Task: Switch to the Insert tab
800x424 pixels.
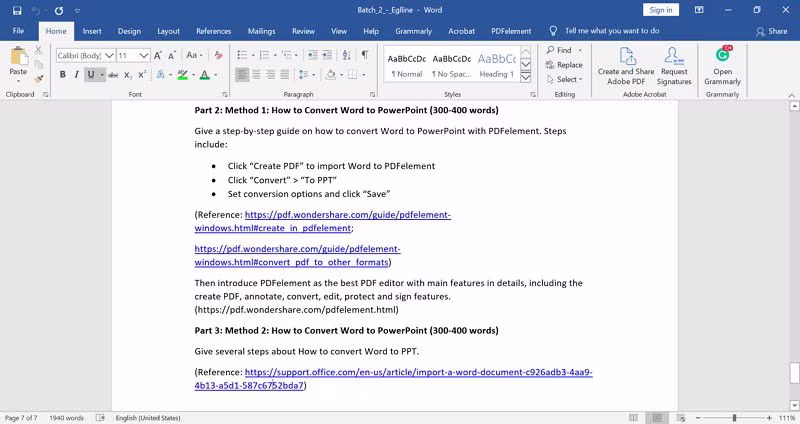Action: pyautogui.click(x=92, y=31)
